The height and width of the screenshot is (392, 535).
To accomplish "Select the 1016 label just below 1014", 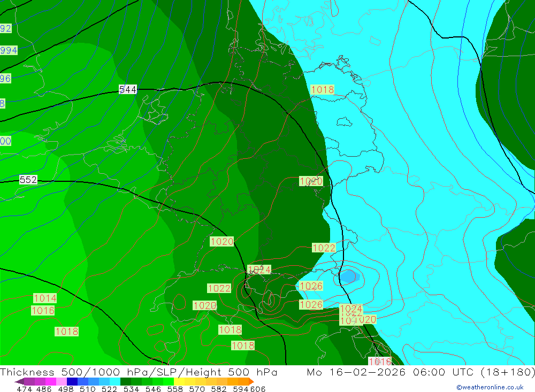I will (x=43, y=311).
